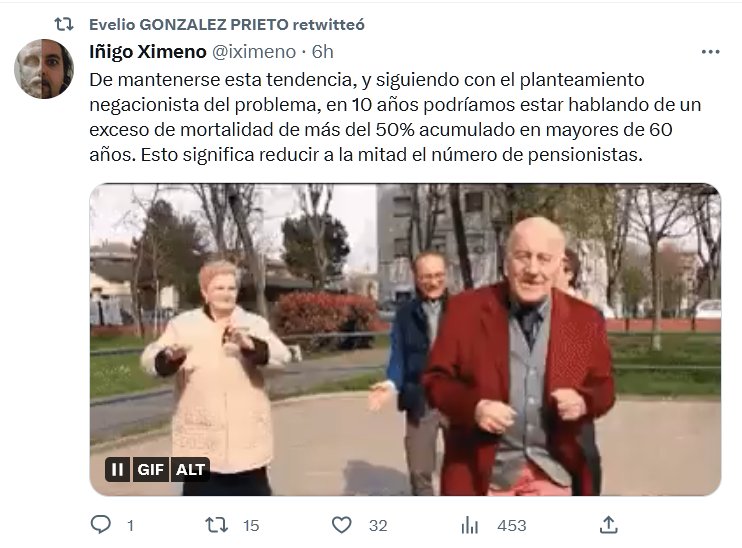Open Iñigo Ximeno's profile avatar
This screenshot has height=548, width=742.
point(44,69)
